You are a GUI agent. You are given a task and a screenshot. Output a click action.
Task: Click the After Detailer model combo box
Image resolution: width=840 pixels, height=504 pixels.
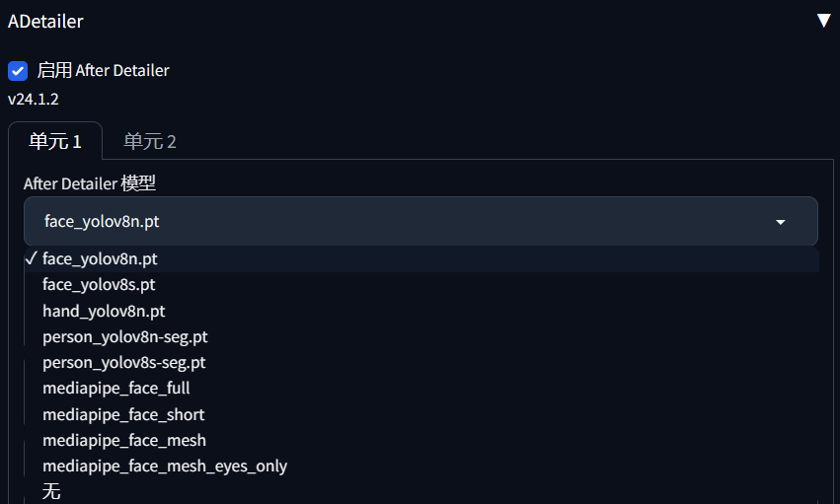[395, 222]
